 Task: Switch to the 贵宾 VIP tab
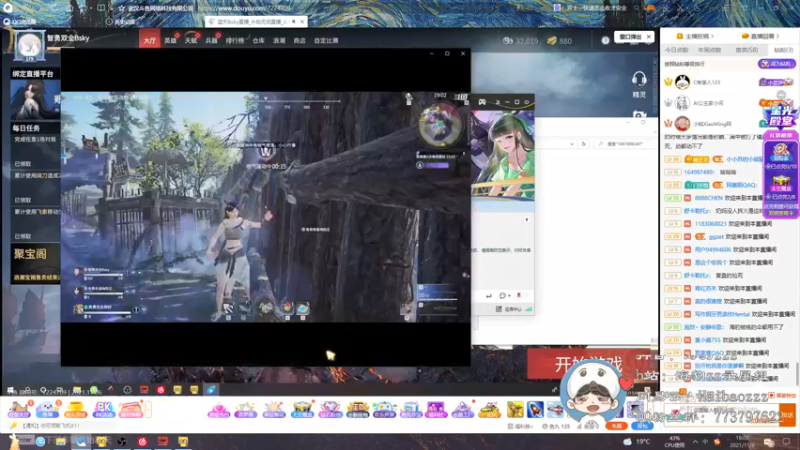(746, 50)
